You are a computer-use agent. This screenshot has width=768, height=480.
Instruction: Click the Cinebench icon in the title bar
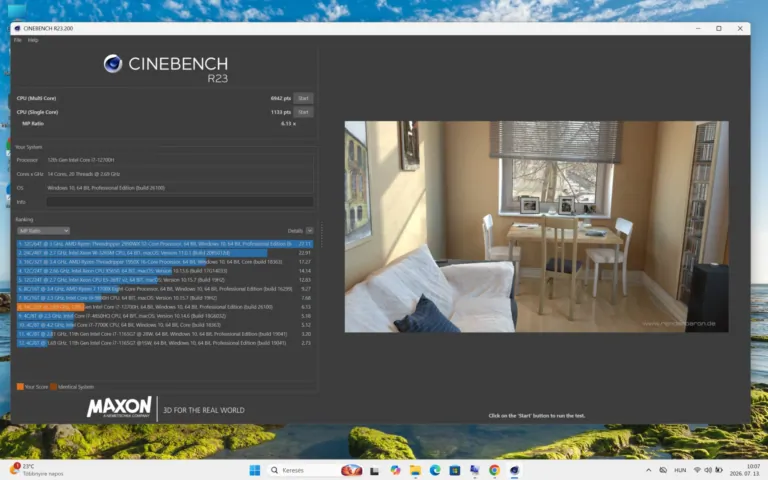(17, 28)
